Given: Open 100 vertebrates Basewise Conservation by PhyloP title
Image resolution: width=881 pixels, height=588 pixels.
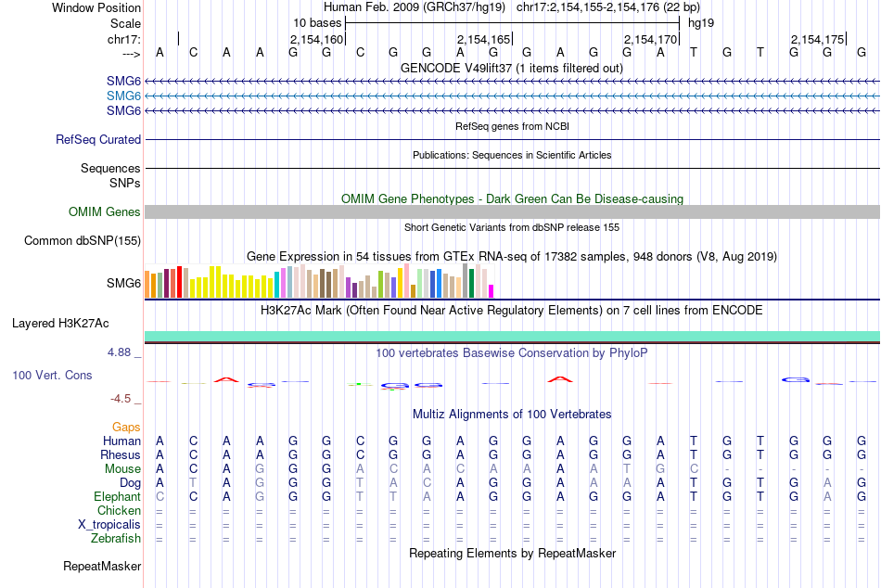Looking at the screenshot, I should tap(511, 353).
